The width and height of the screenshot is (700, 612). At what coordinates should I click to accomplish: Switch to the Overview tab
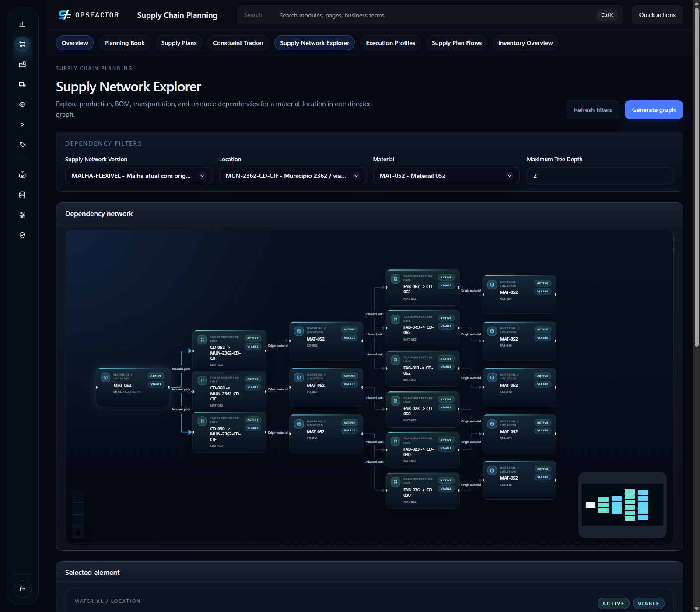75,43
